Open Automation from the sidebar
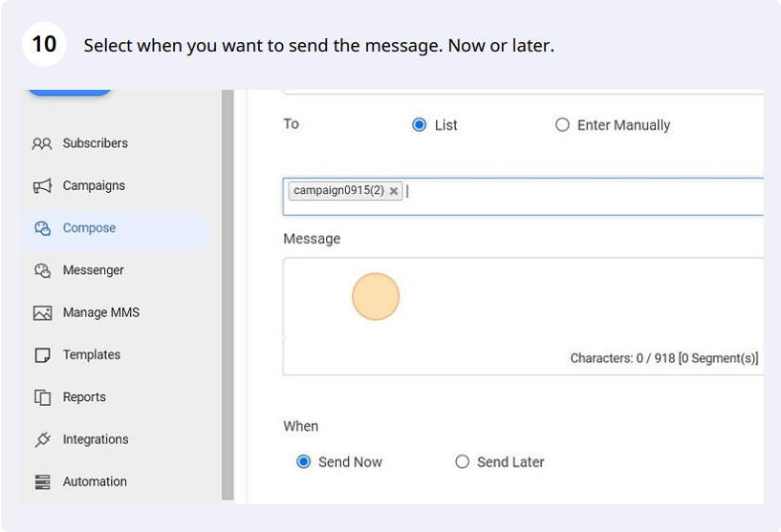The height and width of the screenshot is (532, 781). (95, 481)
